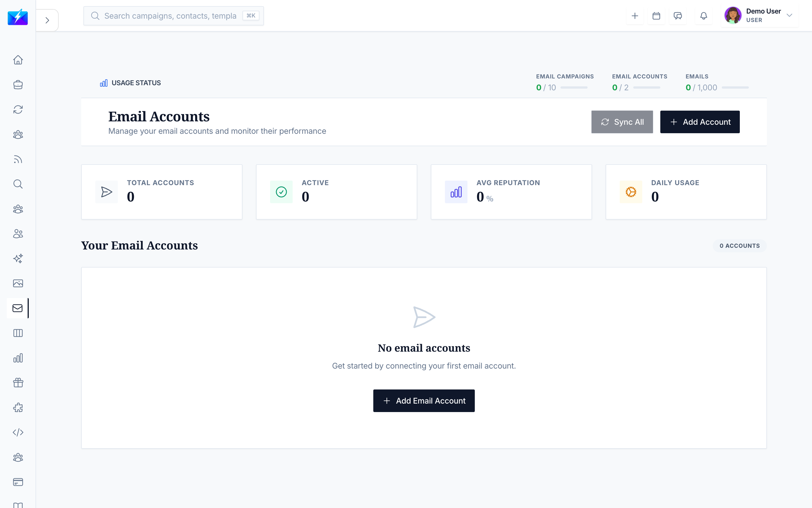The height and width of the screenshot is (508, 812).
Task: Click the Sync All button
Action: coord(622,122)
